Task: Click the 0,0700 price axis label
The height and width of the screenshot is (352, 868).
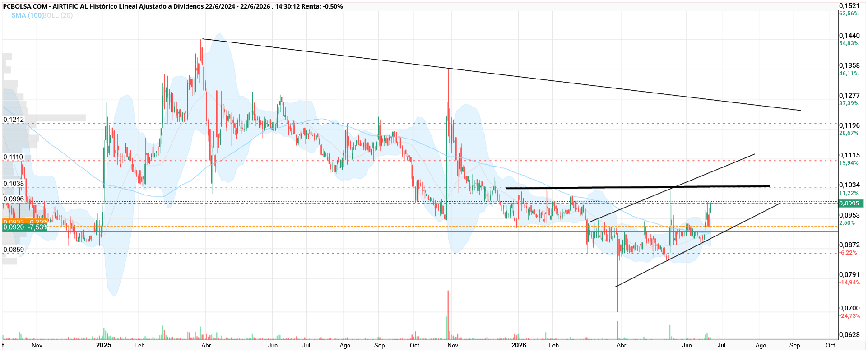Action: [849, 308]
